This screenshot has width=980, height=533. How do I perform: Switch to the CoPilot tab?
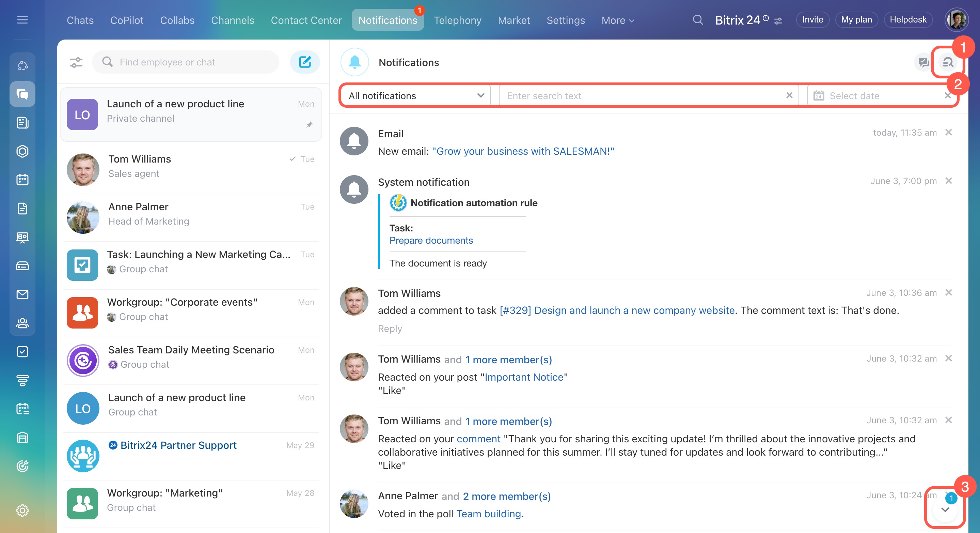point(127,20)
